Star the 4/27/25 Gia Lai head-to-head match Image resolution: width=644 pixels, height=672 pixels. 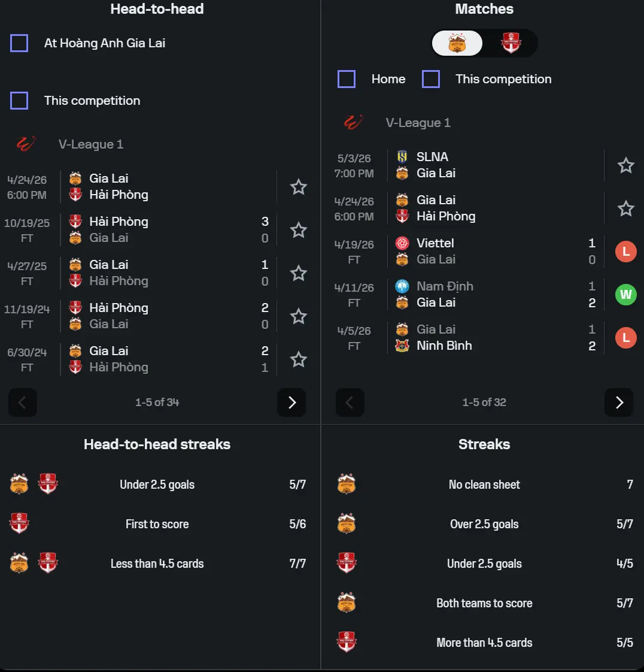298,273
